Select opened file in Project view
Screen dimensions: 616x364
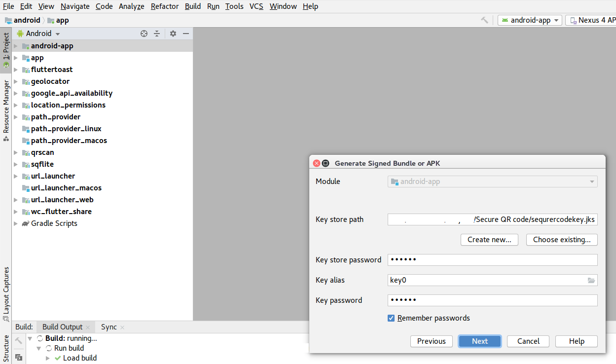144,33
